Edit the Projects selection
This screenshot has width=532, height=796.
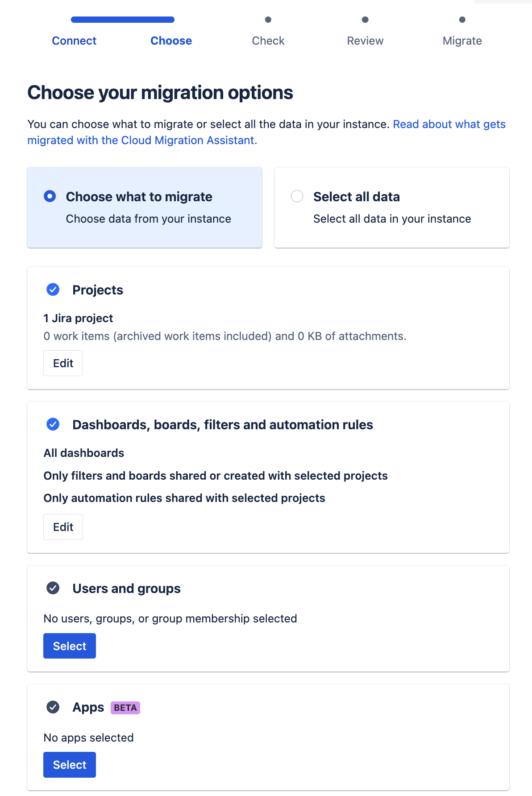pyautogui.click(x=63, y=363)
